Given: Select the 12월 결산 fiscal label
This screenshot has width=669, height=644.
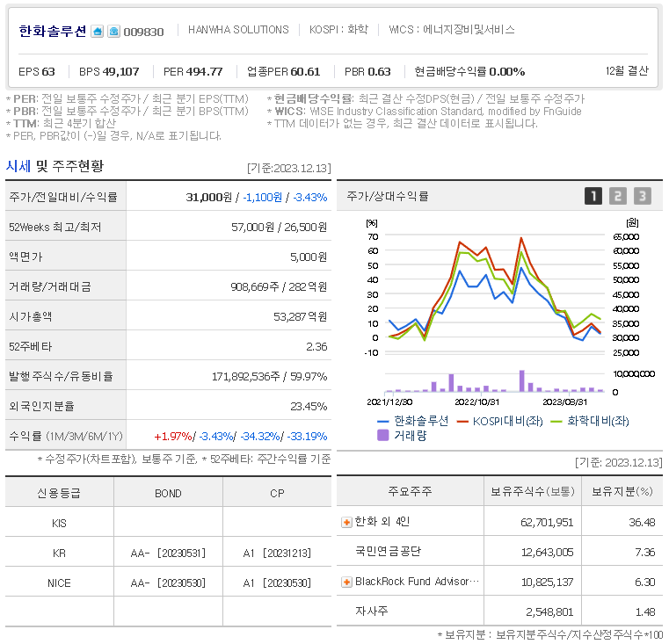Looking at the screenshot, I should click(x=627, y=71).
